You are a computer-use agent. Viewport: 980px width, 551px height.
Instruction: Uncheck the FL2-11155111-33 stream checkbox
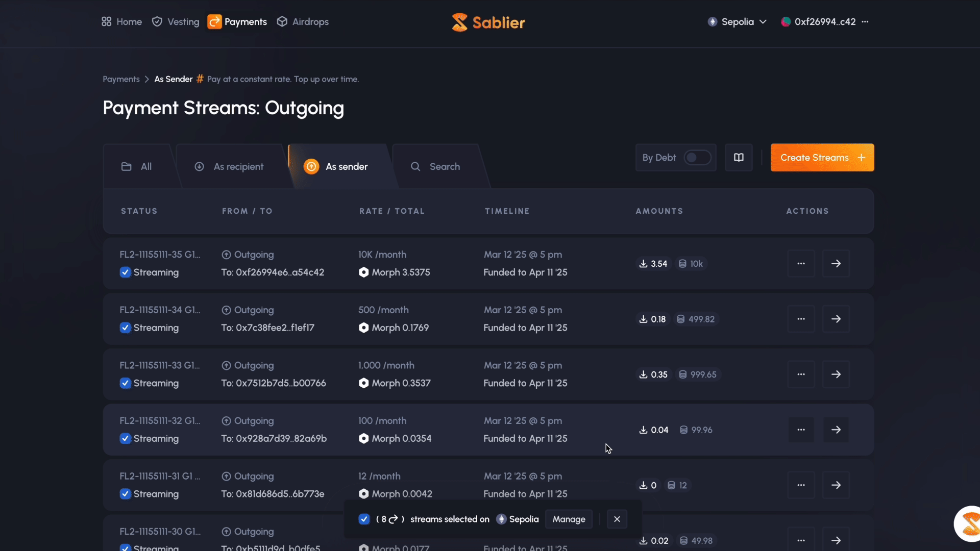pos(125,383)
